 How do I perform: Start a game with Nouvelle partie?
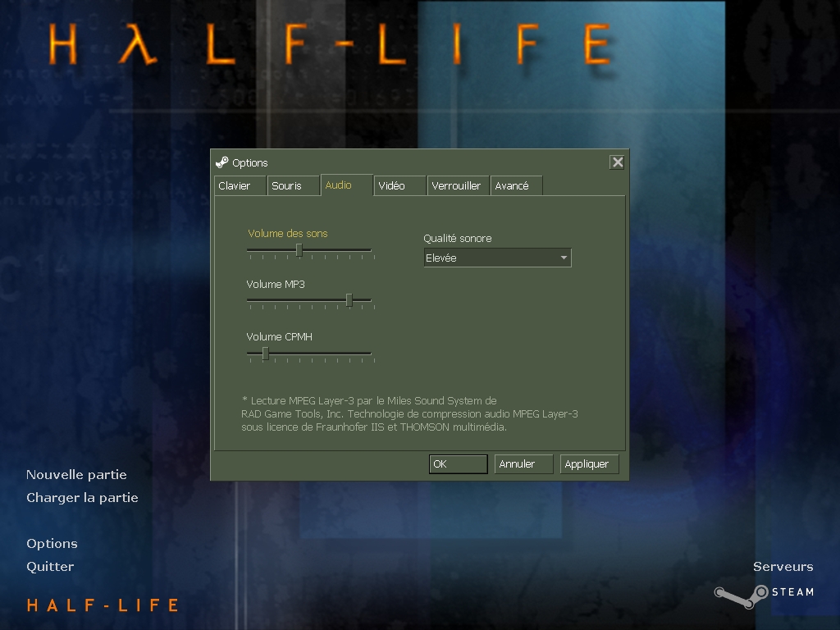[x=76, y=475]
